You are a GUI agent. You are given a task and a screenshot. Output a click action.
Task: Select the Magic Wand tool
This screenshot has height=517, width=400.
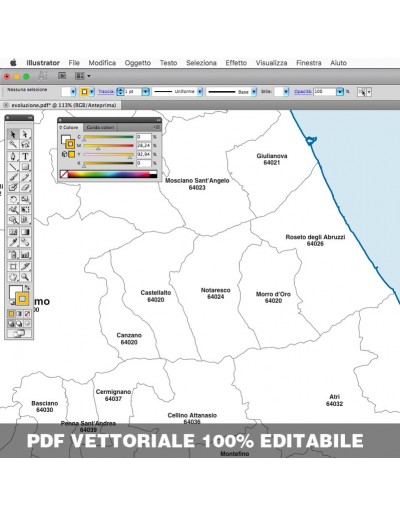(x=13, y=144)
